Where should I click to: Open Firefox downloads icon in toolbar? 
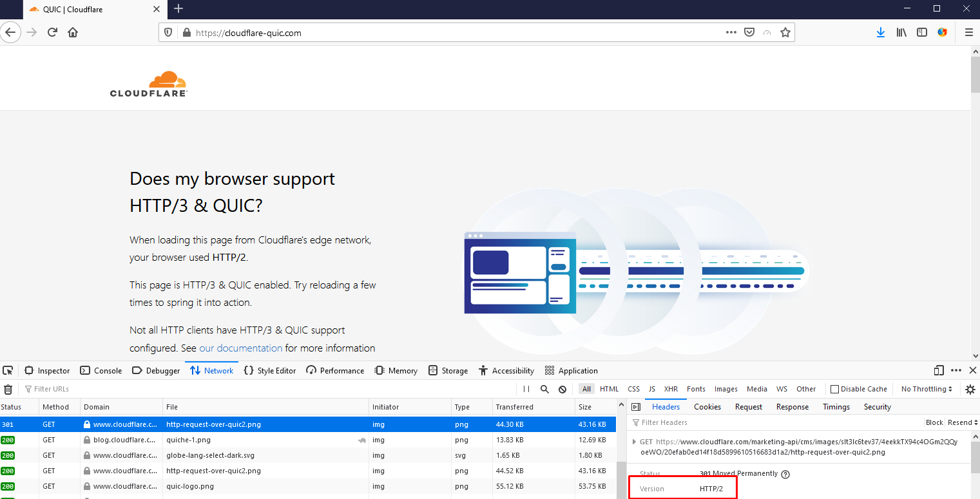(x=881, y=32)
